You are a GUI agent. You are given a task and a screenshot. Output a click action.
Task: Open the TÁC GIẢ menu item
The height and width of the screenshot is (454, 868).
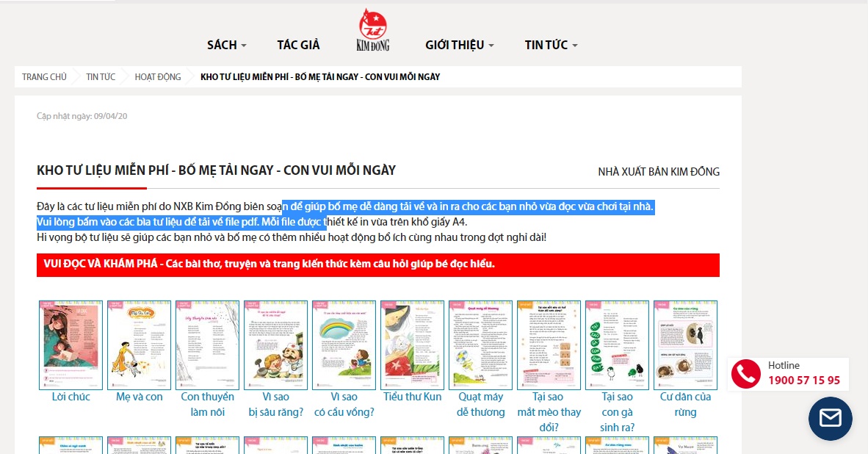pos(298,45)
